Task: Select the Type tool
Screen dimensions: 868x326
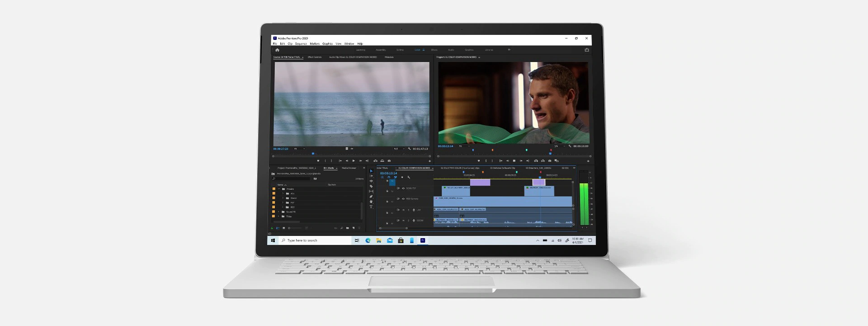Action: (x=371, y=207)
